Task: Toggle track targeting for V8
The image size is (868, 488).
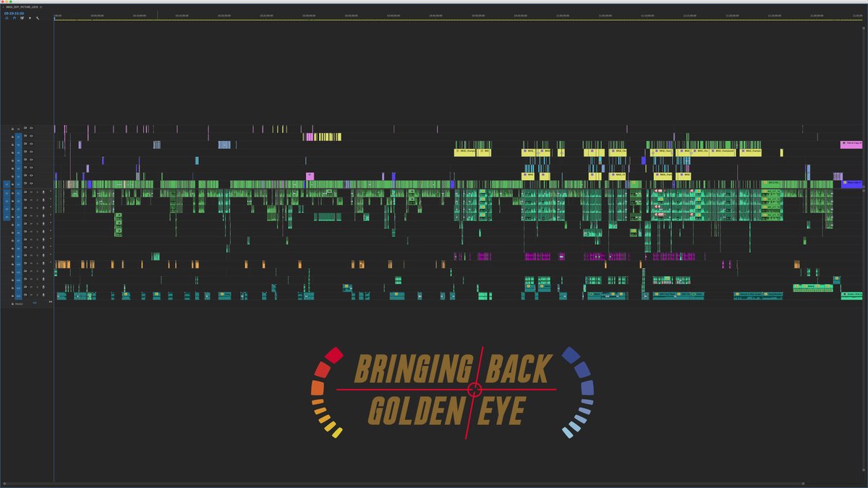Action: tap(19, 129)
